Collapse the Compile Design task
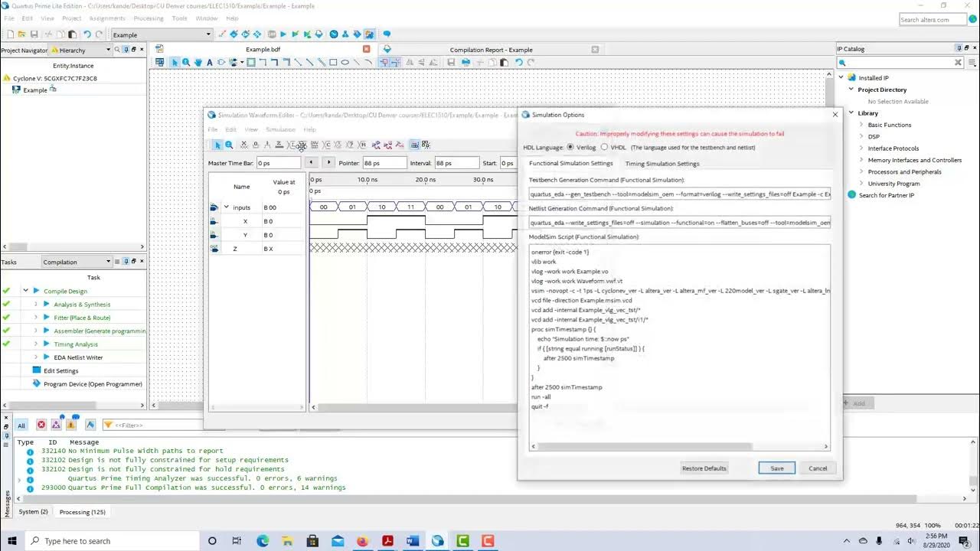 [25, 291]
